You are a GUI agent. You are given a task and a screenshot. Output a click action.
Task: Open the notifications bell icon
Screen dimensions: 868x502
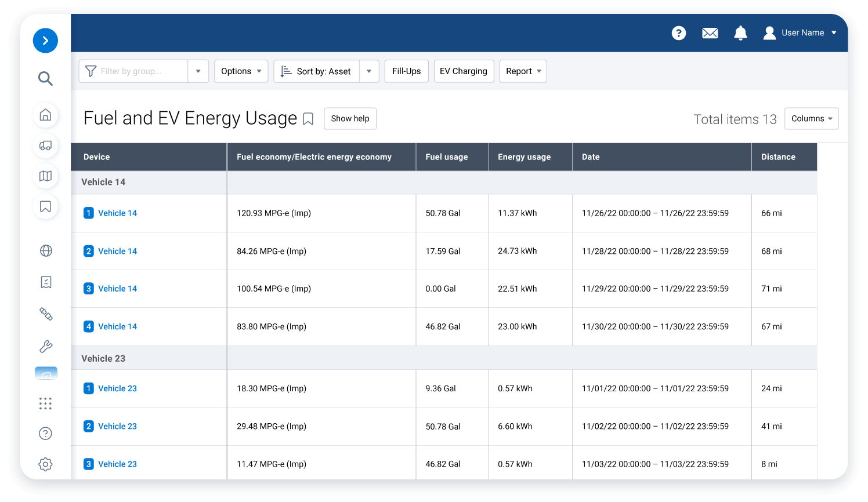click(x=740, y=33)
